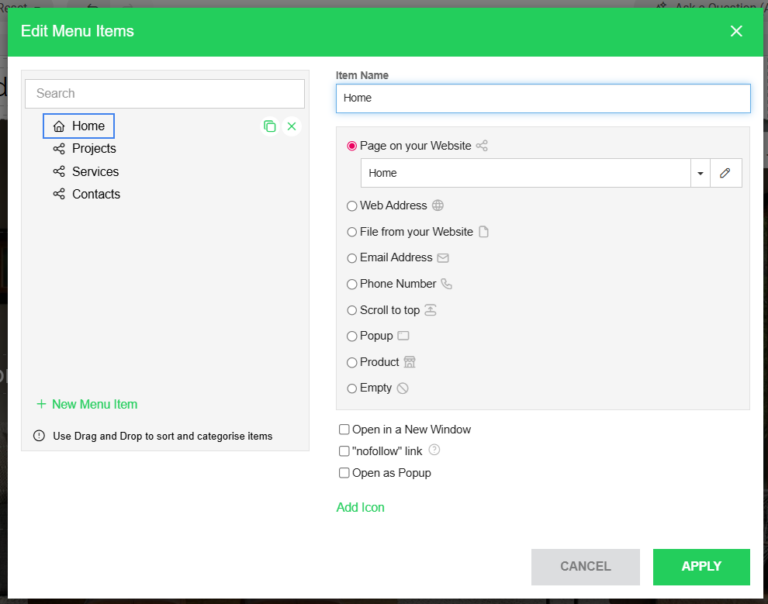Choose the Popup link type

pyautogui.click(x=352, y=336)
